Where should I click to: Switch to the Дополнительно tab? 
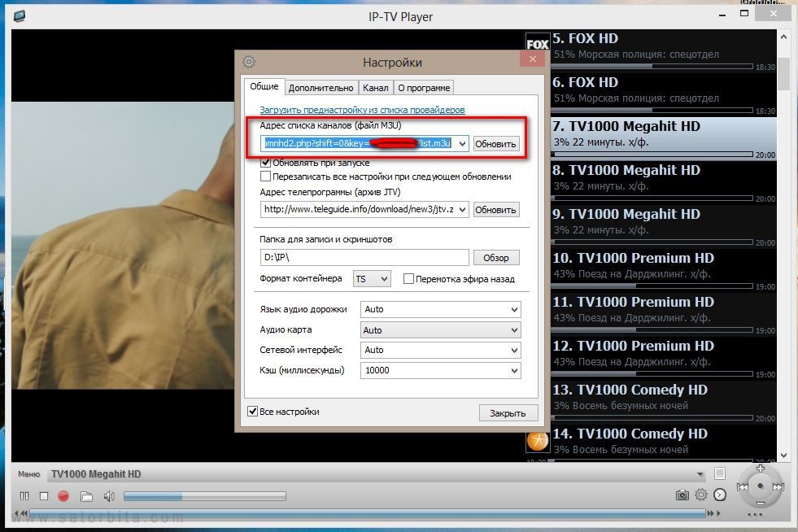pyautogui.click(x=321, y=88)
